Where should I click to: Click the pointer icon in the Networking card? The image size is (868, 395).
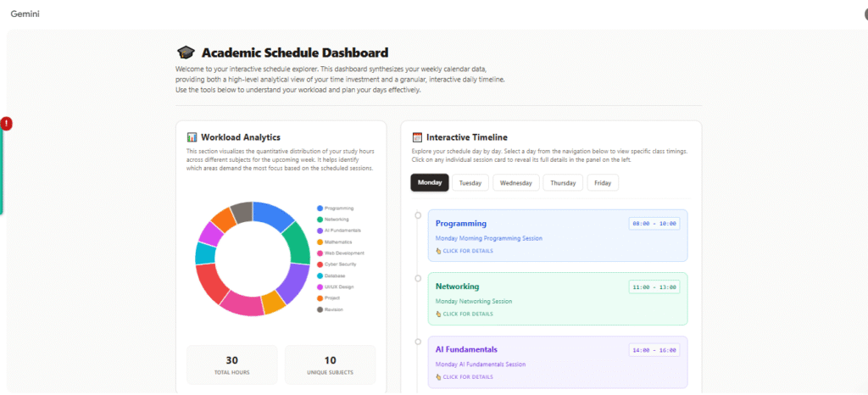coord(438,314)
